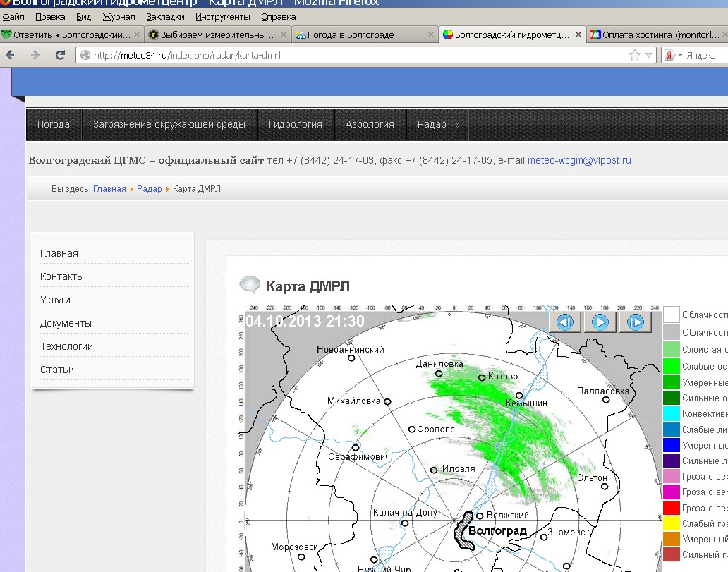Open the Аэрология navigation item

370,124
